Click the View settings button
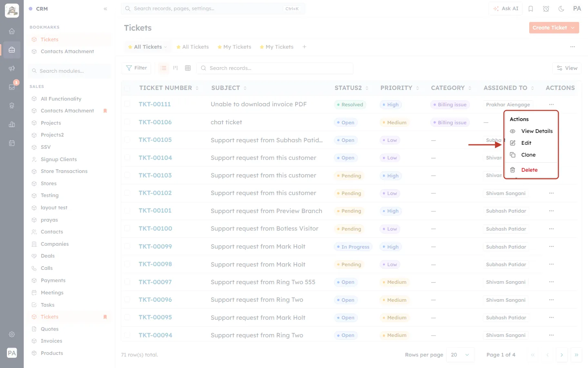This screenshot has height=368, width=588. click(x=567, y=68)
